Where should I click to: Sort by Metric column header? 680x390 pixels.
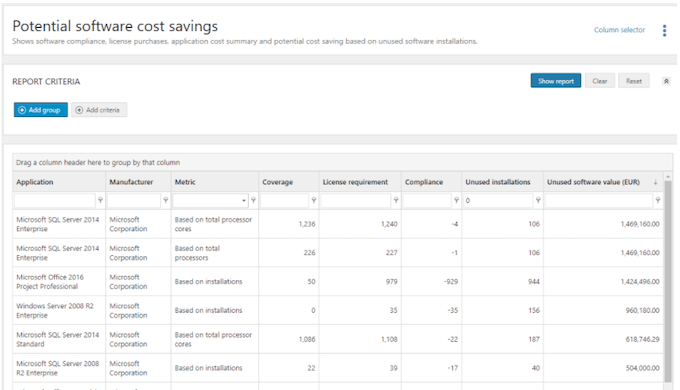point(215,182)
